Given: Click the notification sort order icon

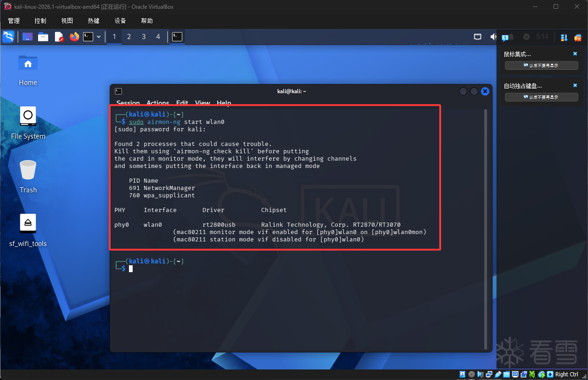Looking at the screenshot, I should point(564,38).
